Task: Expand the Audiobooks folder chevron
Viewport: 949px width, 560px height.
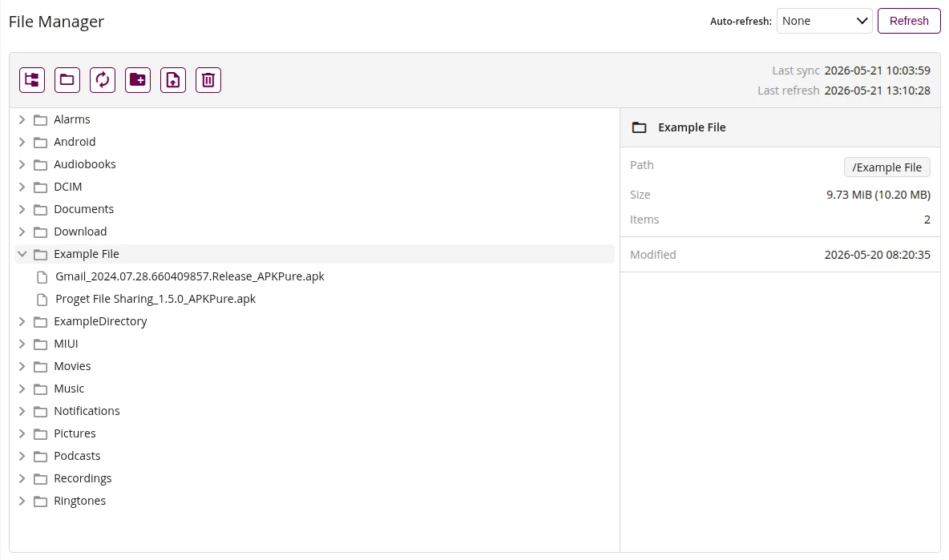Action: click(22, 164)
